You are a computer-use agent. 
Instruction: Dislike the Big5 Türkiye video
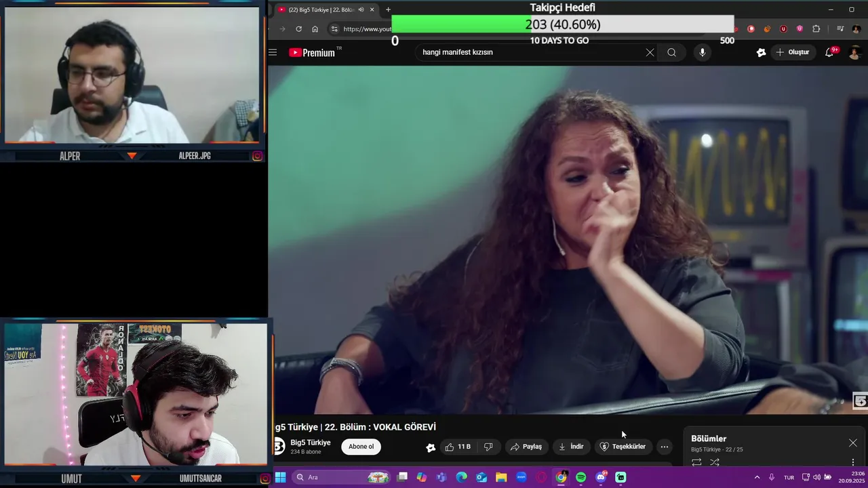coord(488,447)
